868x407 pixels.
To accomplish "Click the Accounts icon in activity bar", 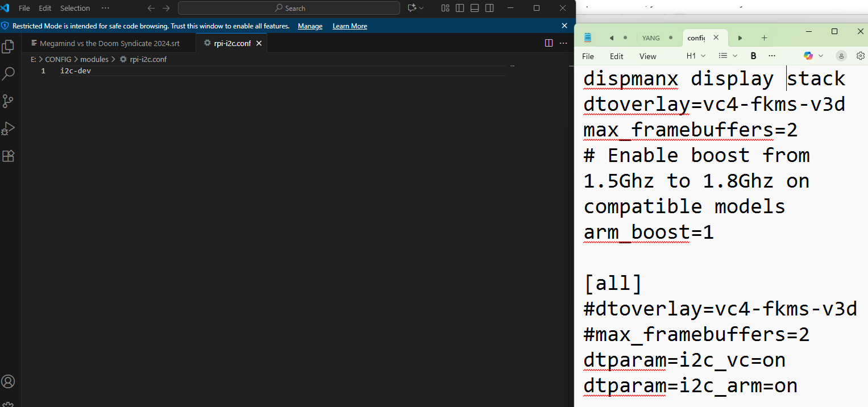I will tap(8, 381).
